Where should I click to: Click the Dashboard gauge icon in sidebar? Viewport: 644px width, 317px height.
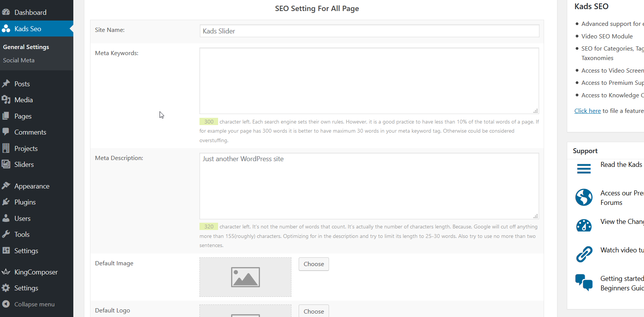tap(6, 12)
